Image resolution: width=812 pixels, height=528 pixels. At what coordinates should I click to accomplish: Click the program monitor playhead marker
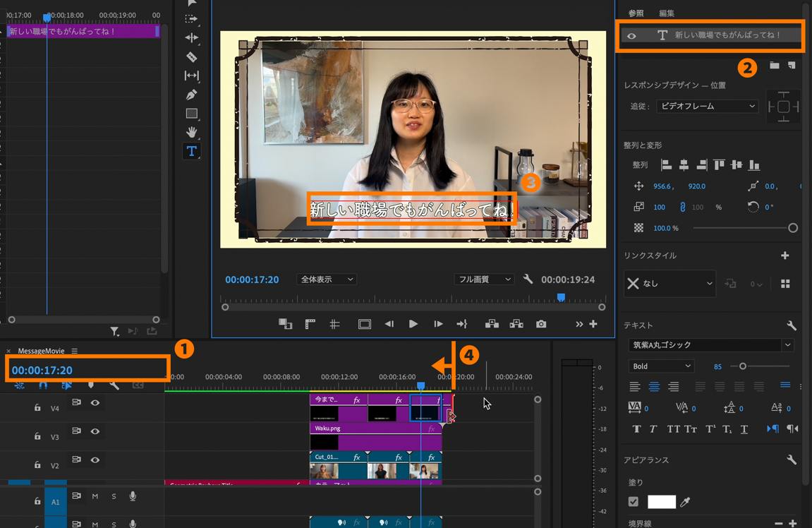pos(561,297)
